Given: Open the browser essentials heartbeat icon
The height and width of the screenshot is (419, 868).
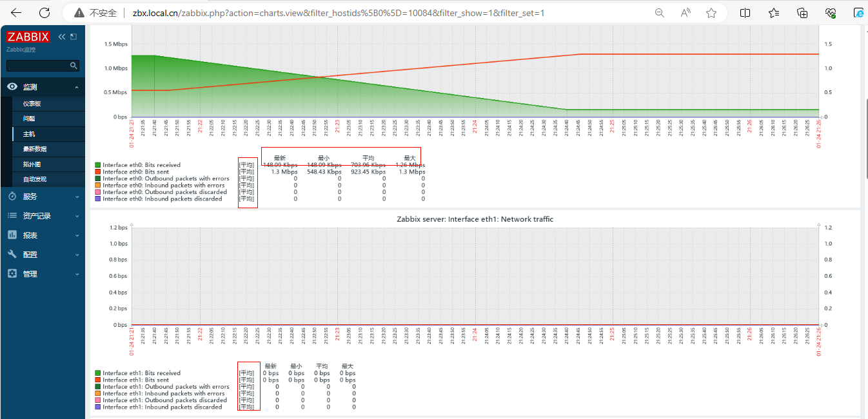Looking at the screenshot, I should click(831, 13).
